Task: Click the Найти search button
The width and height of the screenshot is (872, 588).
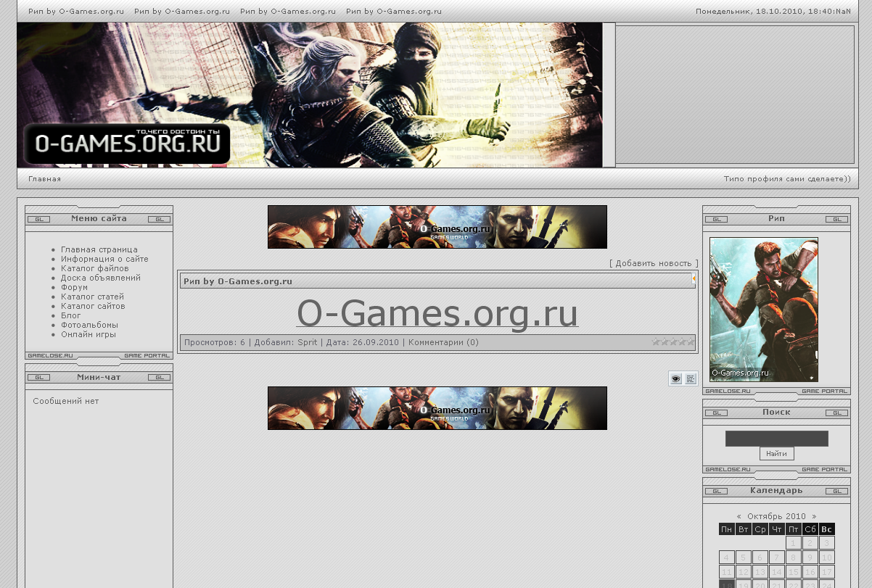Action: (x=776, y=454)
